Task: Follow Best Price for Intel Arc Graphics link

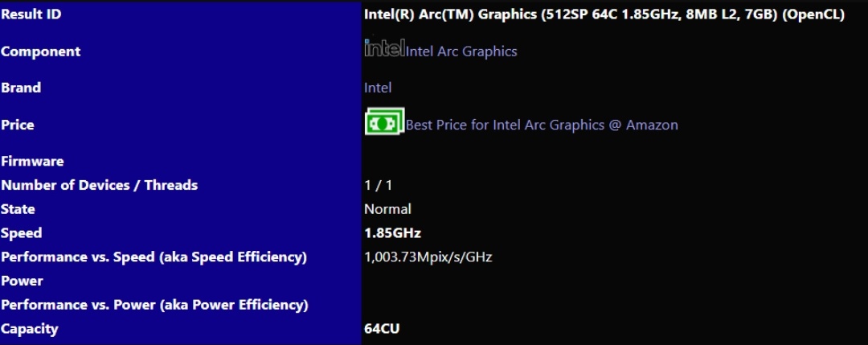Action: [x=542, y=125]
